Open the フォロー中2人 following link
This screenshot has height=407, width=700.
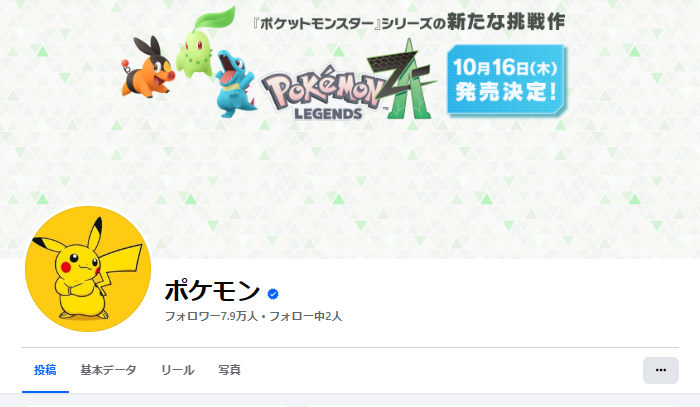pos(305,316)
